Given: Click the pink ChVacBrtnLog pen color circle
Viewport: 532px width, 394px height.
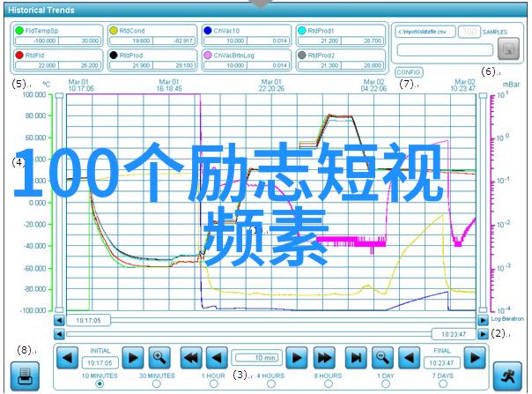Looking at the screenshot, I should [208, 55].
